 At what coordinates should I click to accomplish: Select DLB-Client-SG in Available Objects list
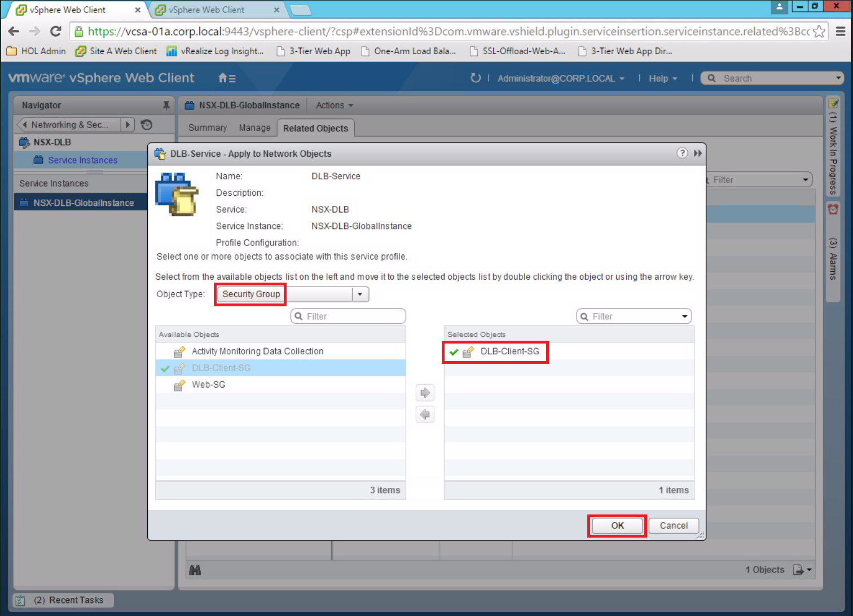[x=280, y=368]
